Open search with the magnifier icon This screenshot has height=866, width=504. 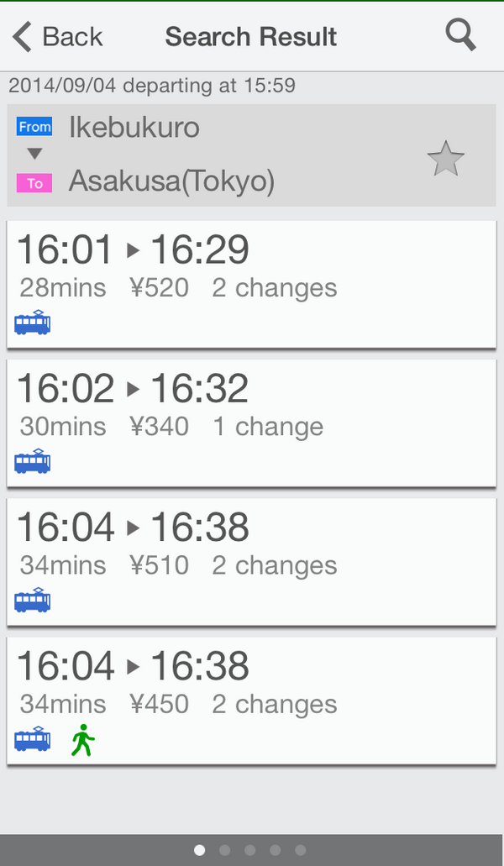460,35
